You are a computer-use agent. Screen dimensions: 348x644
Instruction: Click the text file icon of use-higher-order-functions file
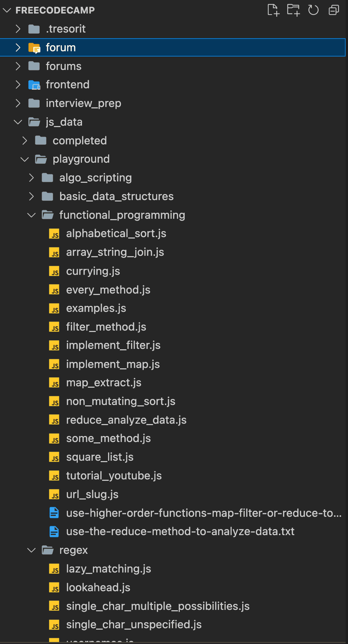click(x=54, y=513)
